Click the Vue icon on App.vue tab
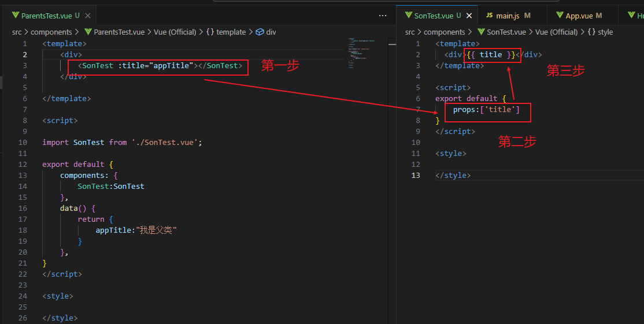Viewport: 644px width, 324px height. 560,16
